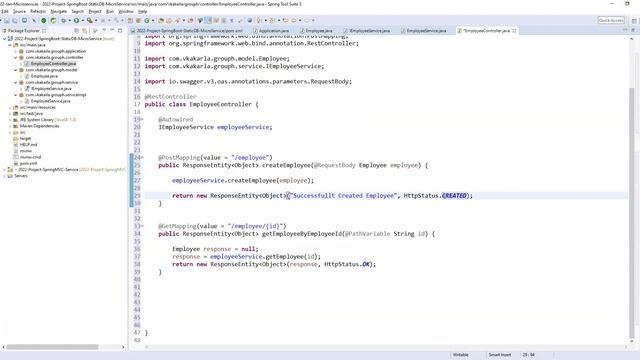Collapse the createEmployee method fold marker
Viewport: 640px width, 360px height.
click(x=142, y=158)
